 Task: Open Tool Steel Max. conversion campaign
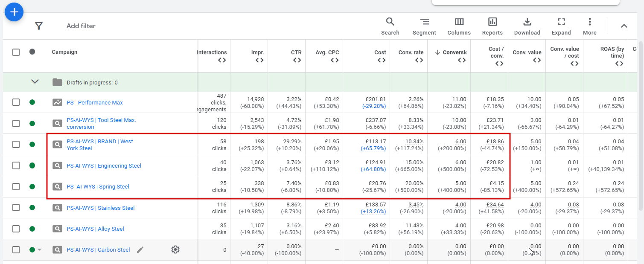tap(102, 124)
